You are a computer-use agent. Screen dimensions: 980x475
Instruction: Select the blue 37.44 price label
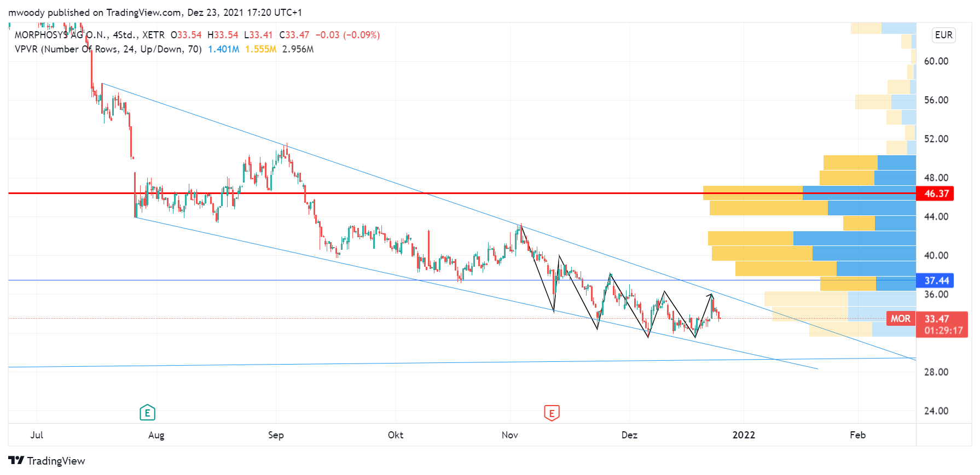pos(936,280)
